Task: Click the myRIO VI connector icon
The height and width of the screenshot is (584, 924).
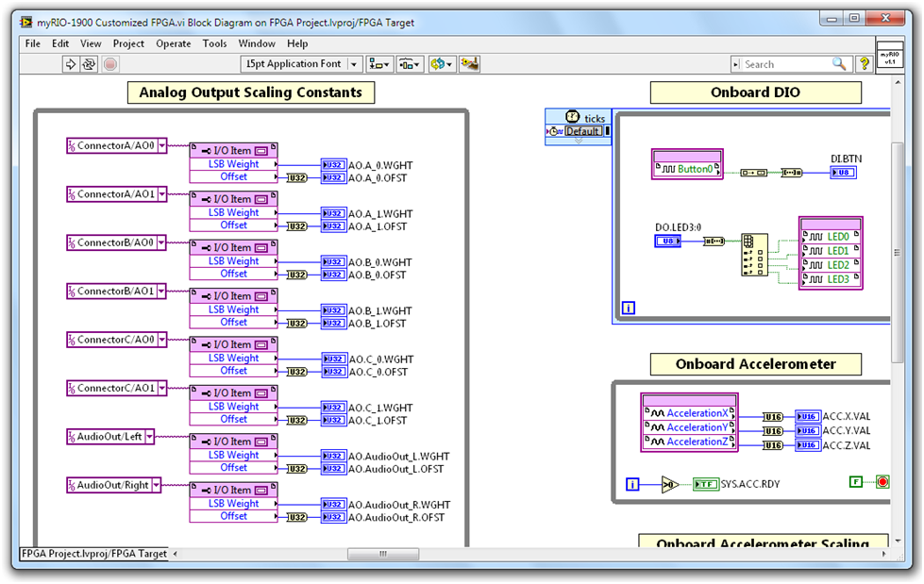Action: click(x=889, y=56)
